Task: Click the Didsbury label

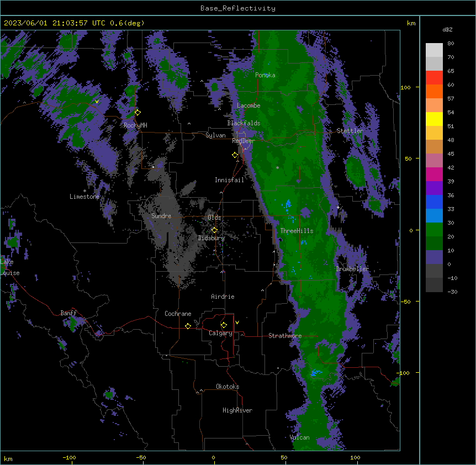Action: pos(211,238)
